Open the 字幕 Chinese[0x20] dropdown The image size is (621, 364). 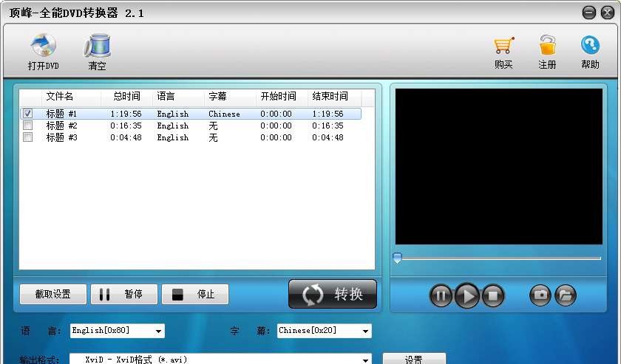[x=325, y=331]
